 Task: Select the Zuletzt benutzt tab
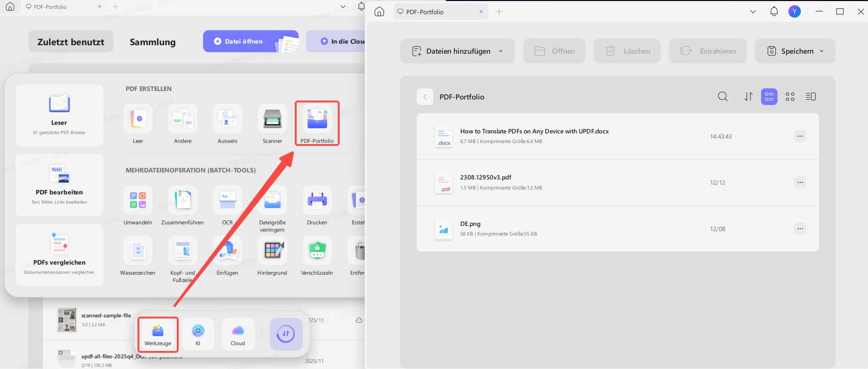tap(71, 42)
